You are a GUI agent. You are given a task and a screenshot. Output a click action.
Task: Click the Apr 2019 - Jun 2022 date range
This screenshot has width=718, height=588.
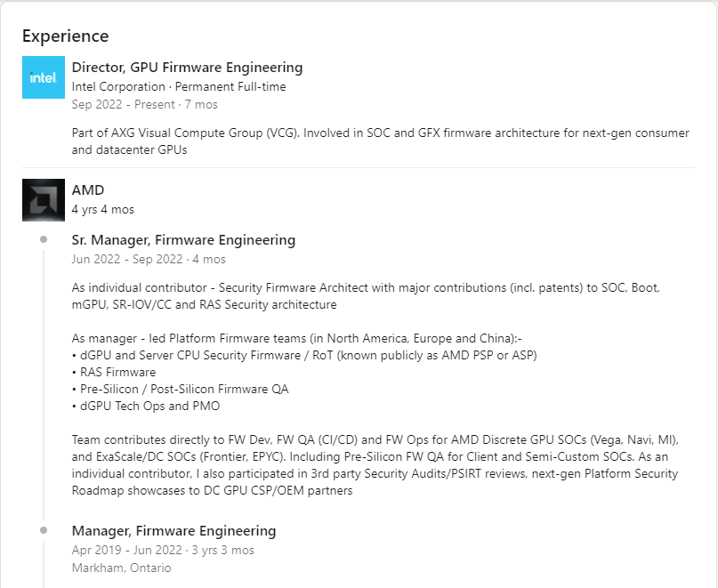click(163, 550)
